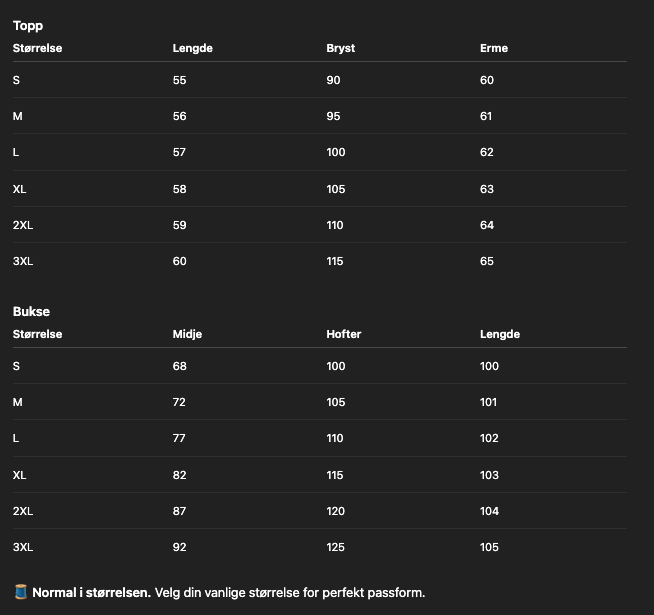Click the Lengde header in Bukse table
This screenshot has height=615, width=654.
(500, 334)
